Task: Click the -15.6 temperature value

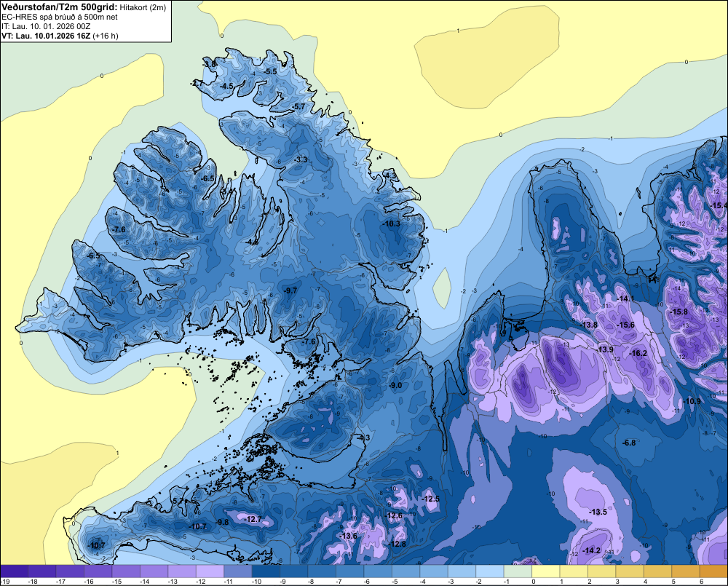Action: point(626,325)
